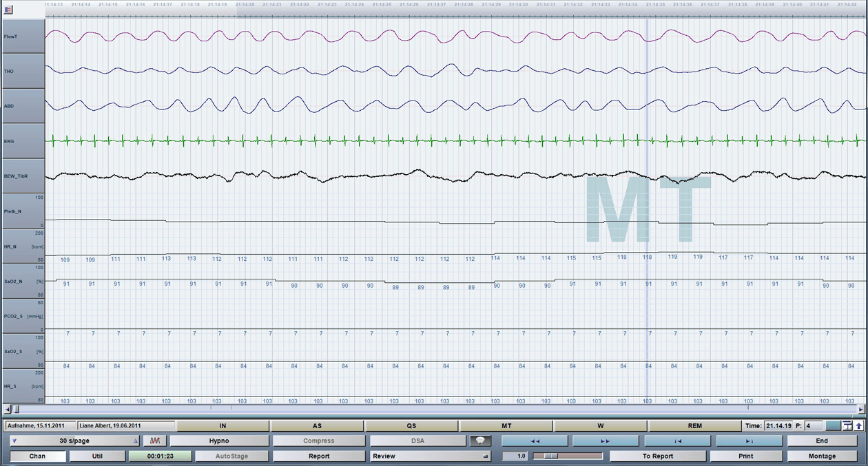Click the DSA button
The width and height of the screenshot is (868, 466).
[x=418, y=441]
